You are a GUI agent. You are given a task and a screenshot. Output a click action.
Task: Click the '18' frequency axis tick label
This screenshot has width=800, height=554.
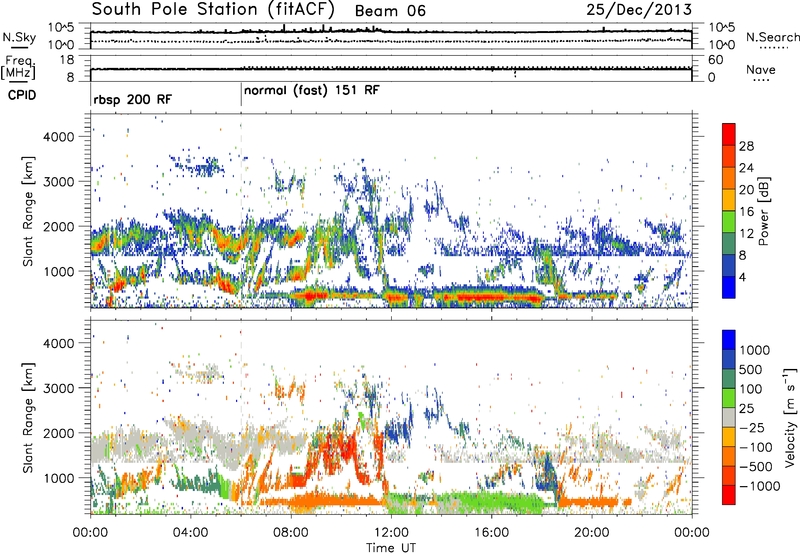point(67,60)
